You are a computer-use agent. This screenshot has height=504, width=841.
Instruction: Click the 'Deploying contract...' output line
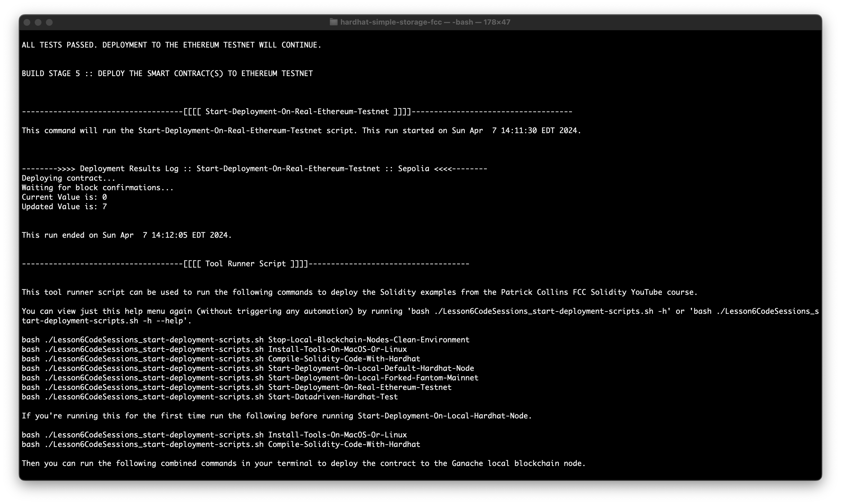(x=68, y=178)
